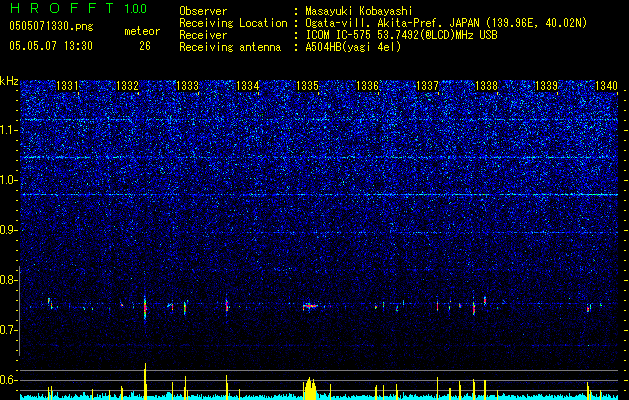This screenshot has height=400, width=629.
Task: Click the 1331 time marker
Action: 67,85
